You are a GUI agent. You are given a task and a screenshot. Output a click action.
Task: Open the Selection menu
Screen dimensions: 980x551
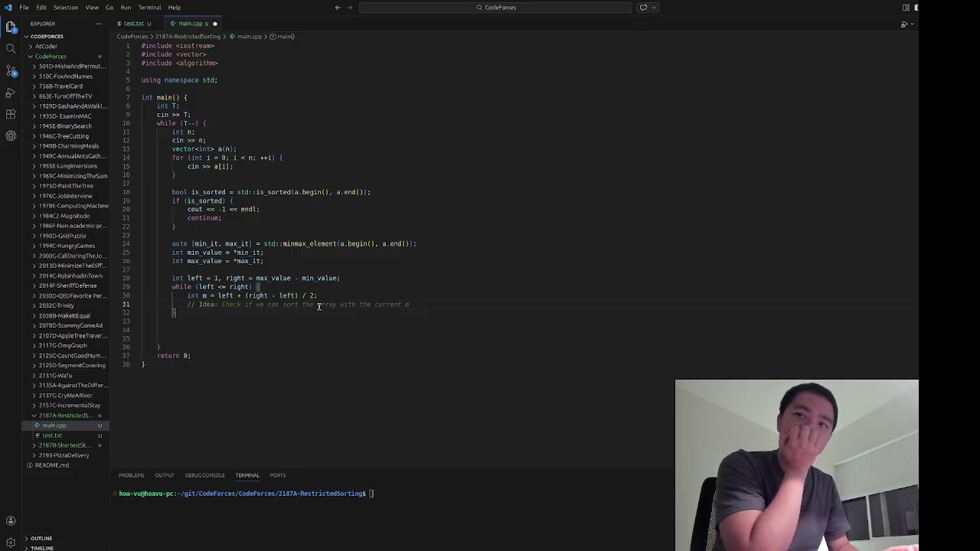(x=66, y=8)
